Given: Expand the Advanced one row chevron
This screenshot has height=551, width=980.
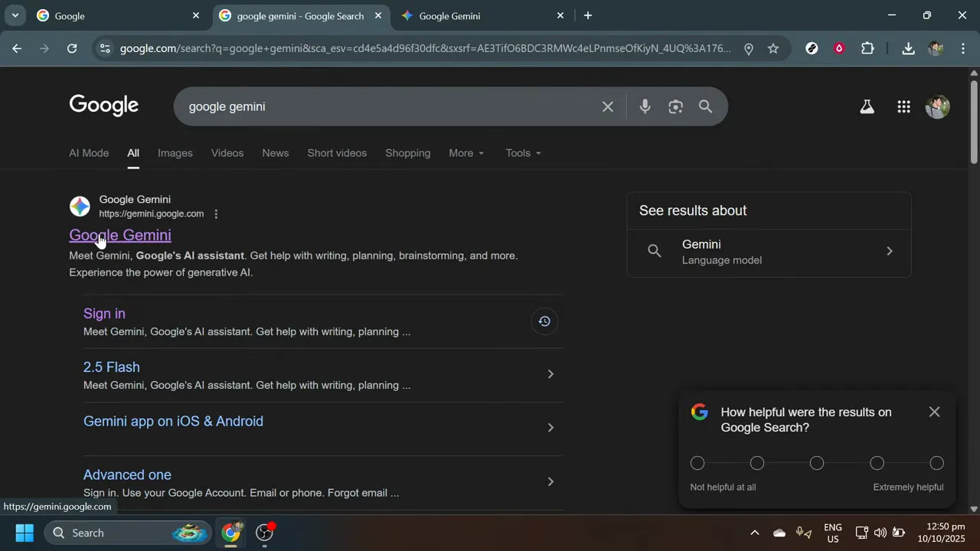Looking at the screenshot, I should point(550,481).
